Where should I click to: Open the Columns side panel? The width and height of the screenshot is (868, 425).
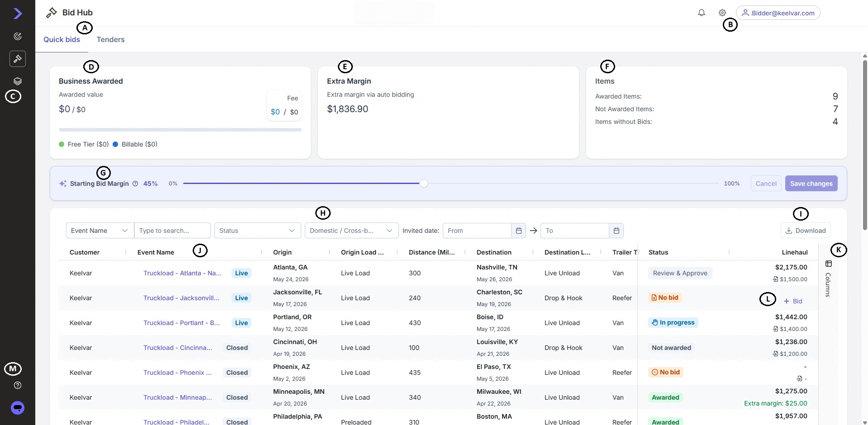(x=828, y=279)
